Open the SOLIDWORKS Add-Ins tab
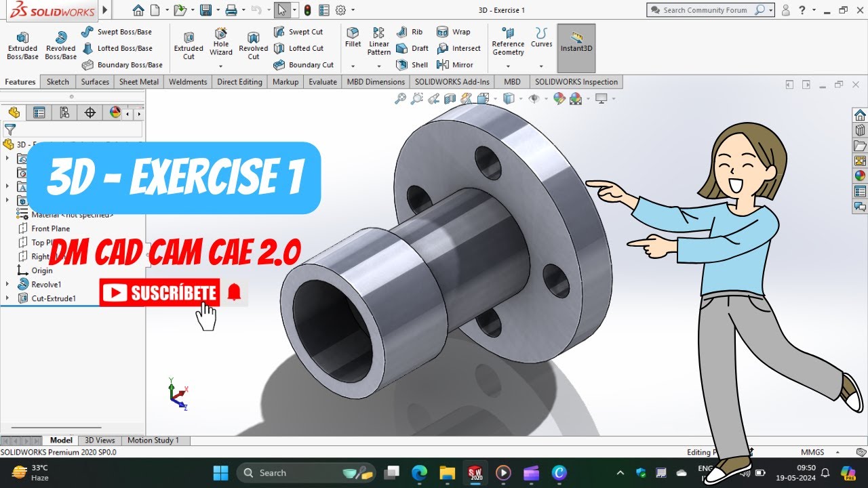868x488 pixels. [452, 82]
